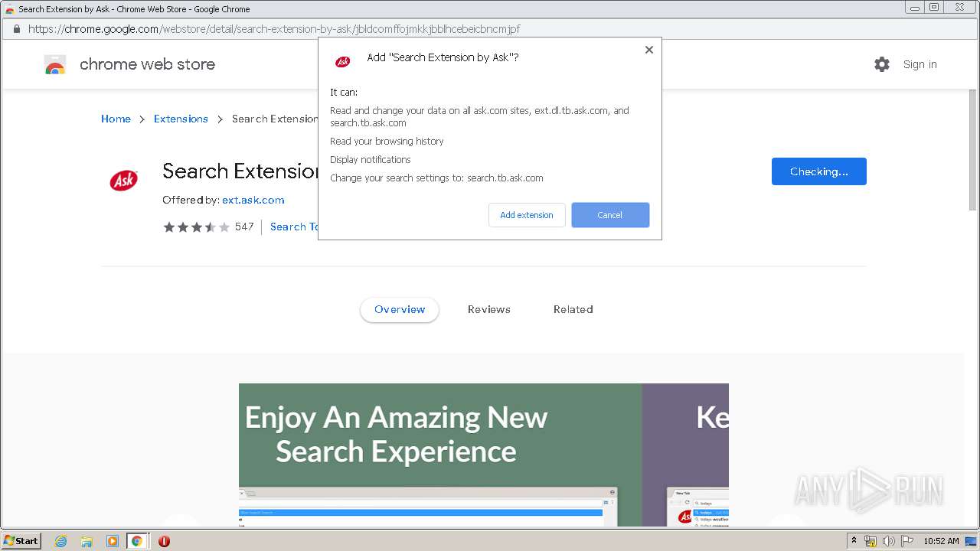Screen dimensions: 980x551
Task: Click "Display notifications" permission text
Action: (x=371, y=159)
